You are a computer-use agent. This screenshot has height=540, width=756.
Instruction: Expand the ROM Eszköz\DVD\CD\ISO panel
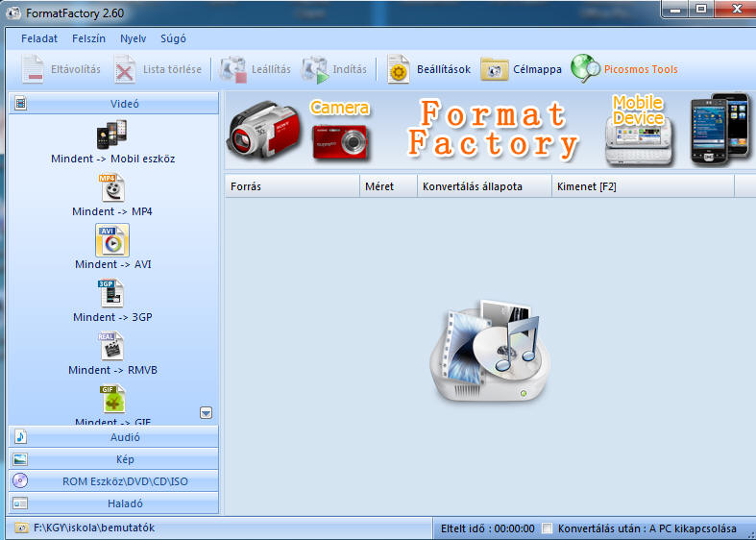[113, 481]
